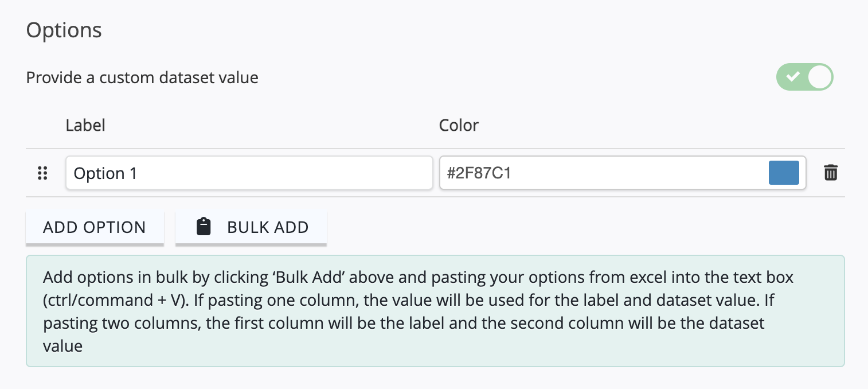Click the Color column header
868x389 pixels.
[459, 125]
